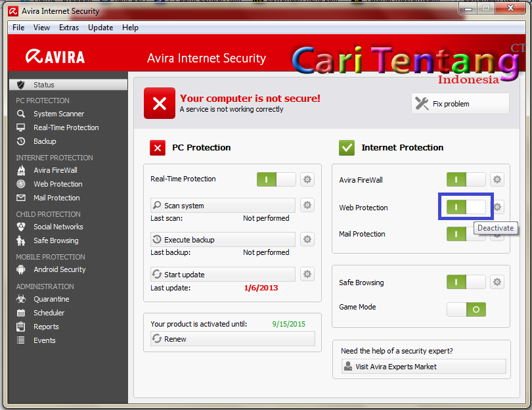The image size is (532, 410).
Task: Click the Renew button
Action: point(233,339)
